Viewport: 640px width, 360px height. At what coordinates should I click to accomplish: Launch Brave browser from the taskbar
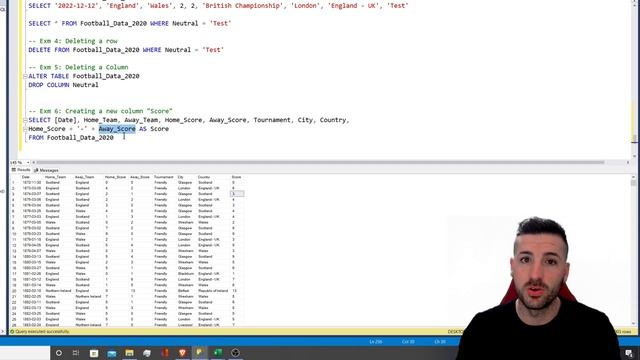pos(182,353)
